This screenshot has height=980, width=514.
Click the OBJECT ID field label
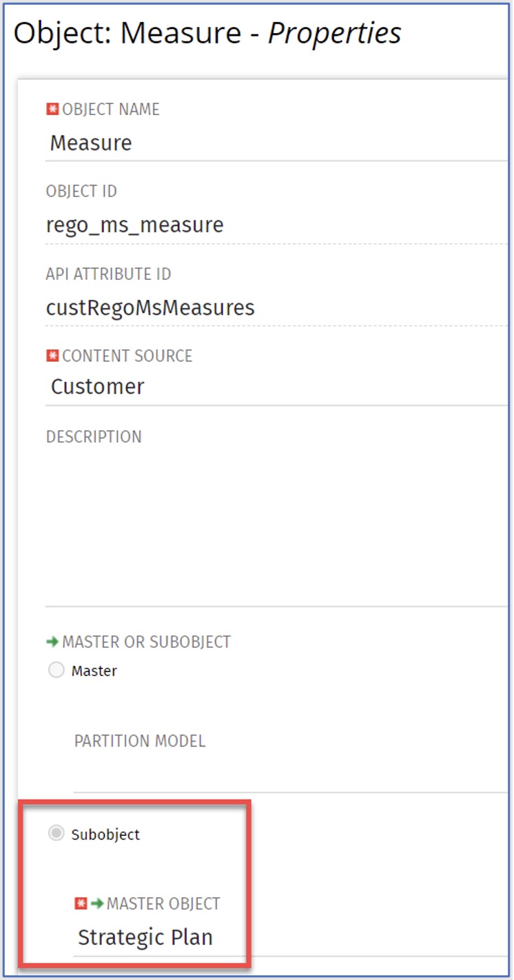(81, 191)
